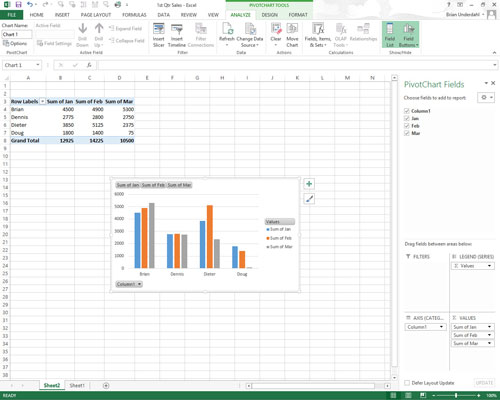Toggle the Field List button
The width and height of the screenshot is (500, 400).
(390, 35)
